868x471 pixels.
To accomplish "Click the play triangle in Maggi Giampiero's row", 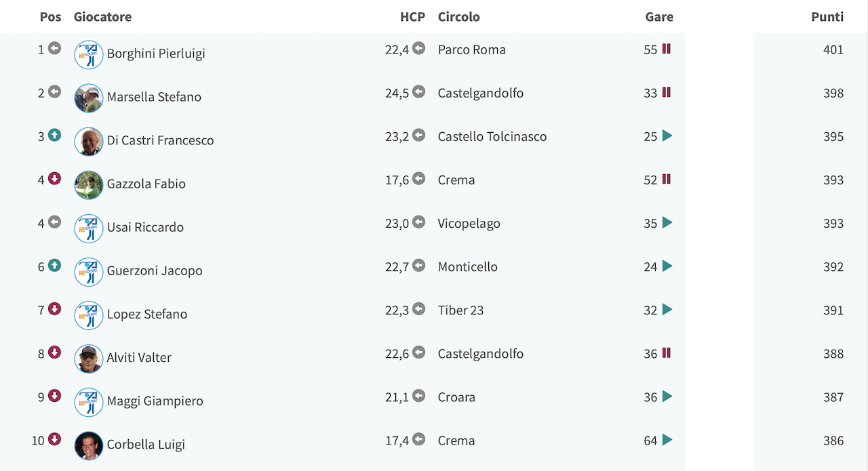I will pos(667,396).
